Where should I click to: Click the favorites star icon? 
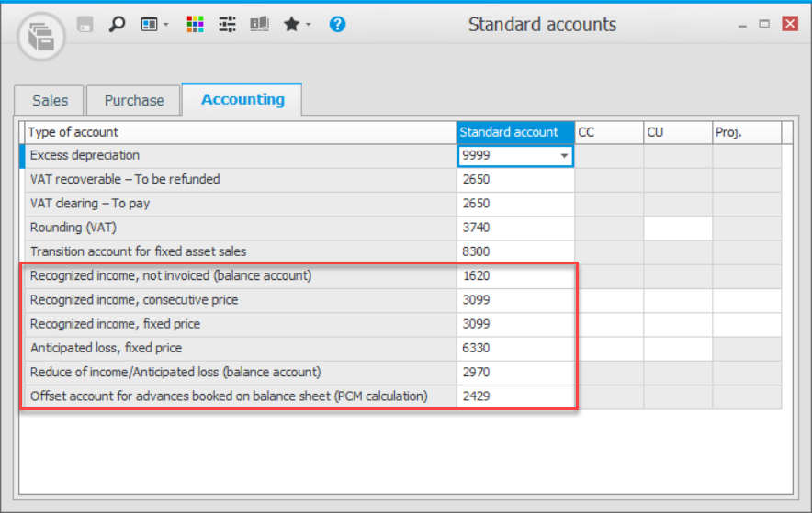pyautogui.click(x=291, y=25)
